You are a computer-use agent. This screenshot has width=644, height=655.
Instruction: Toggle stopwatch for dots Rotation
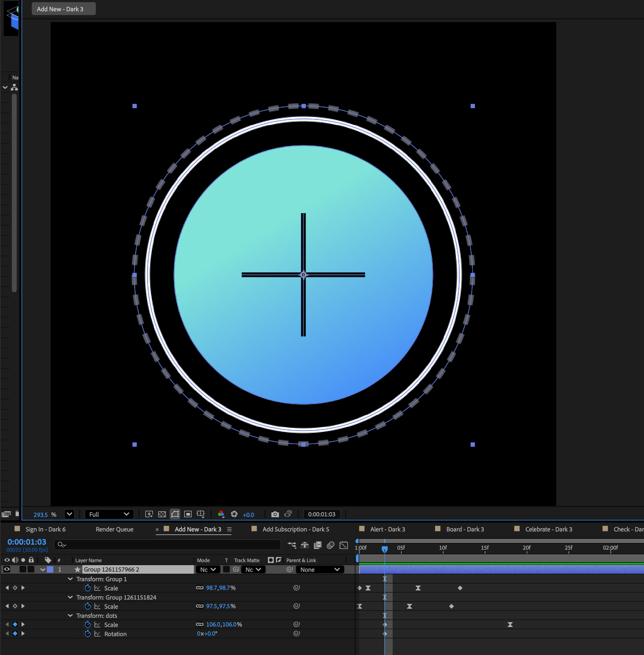87,633
